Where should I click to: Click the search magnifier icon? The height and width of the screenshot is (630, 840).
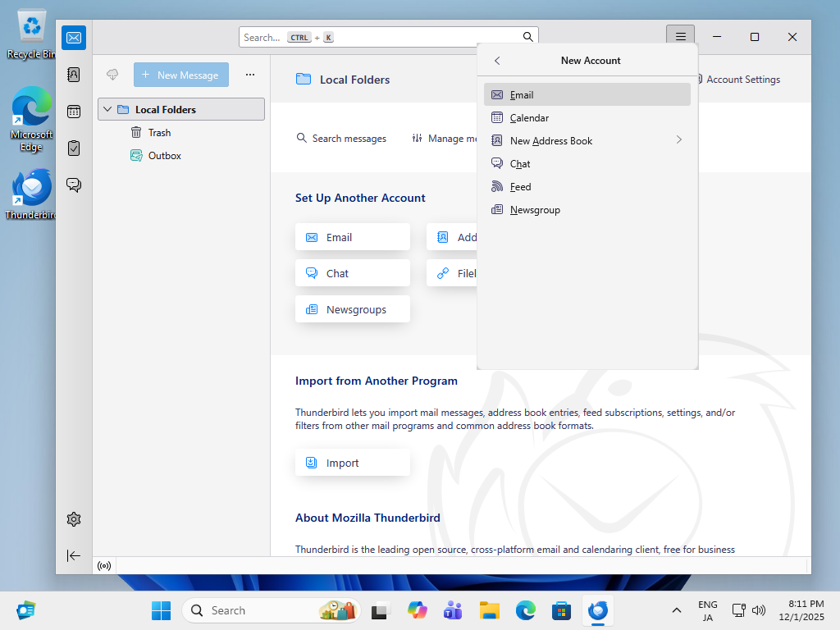tap(528, 37)
